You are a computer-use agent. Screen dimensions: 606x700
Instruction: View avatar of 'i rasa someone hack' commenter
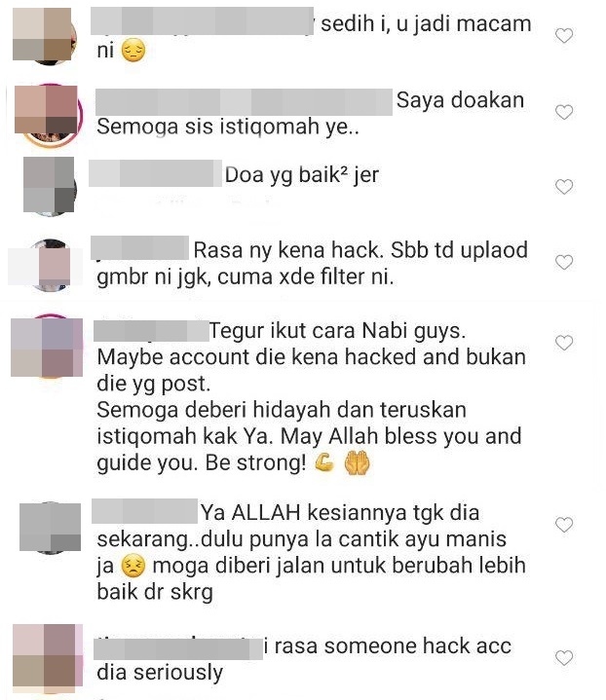click(48, 658)
